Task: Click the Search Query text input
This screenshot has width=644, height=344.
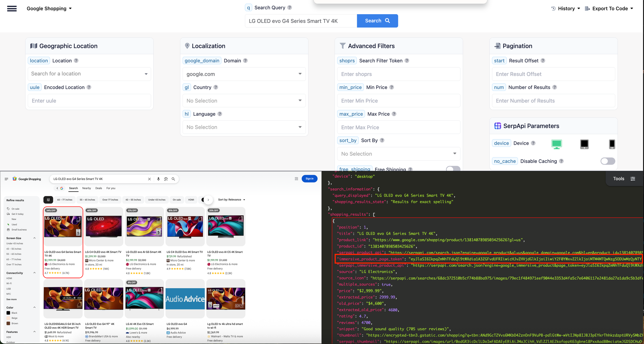Action: point(301,21)
